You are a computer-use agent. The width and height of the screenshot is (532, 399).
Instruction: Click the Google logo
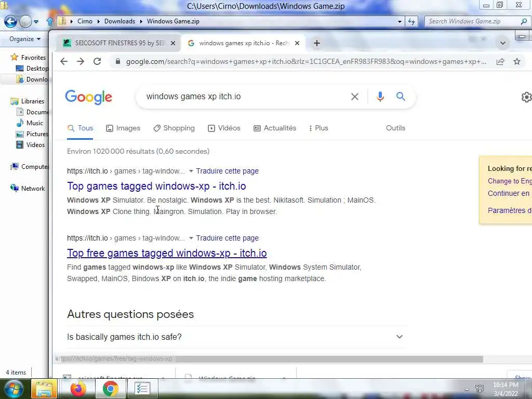point(88,97)
